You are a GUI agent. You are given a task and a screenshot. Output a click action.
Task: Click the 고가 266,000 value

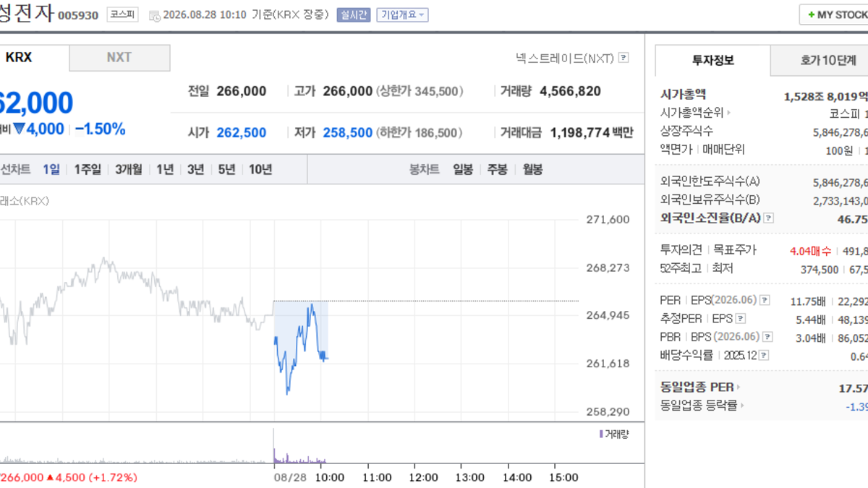pyautogui.click(x=347, y=91)
